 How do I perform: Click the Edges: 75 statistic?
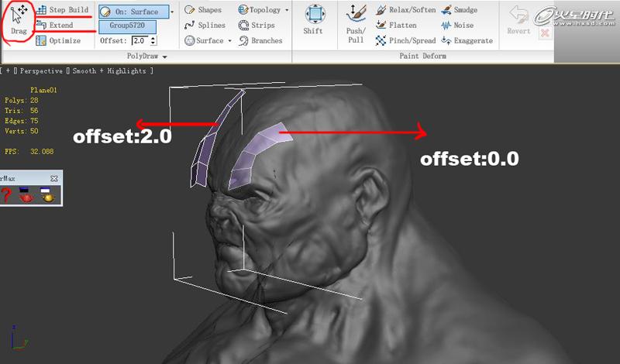point(22,121)
